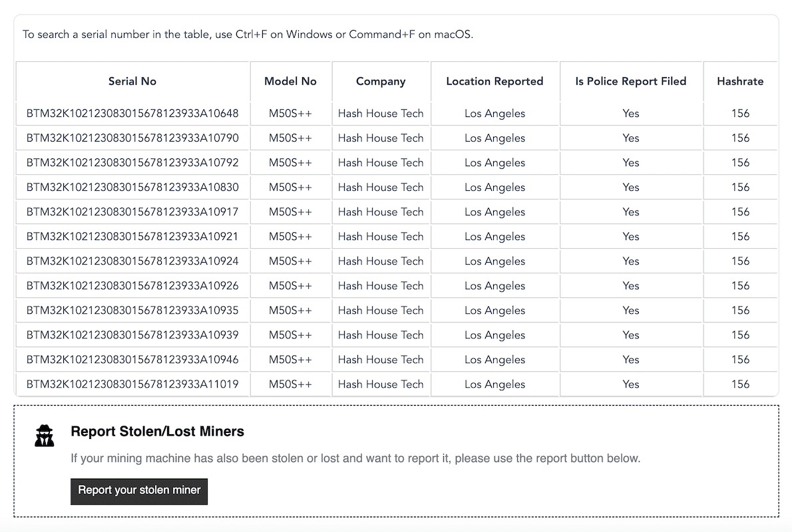Image resolution: width=792 pixels, height=532 pixels.
Task: Select serial number ending in A10924
Action: (x=132, y=261)
